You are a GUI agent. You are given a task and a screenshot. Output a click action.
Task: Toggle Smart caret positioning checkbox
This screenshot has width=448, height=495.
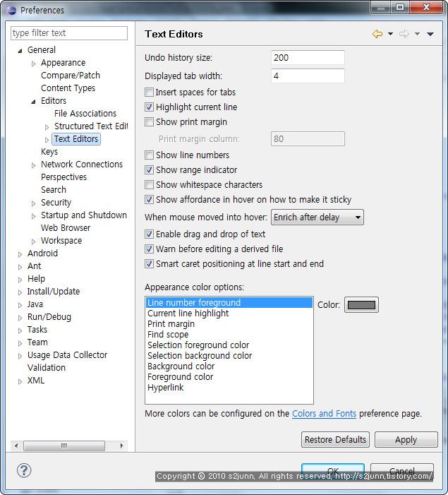tap(149, 264)
